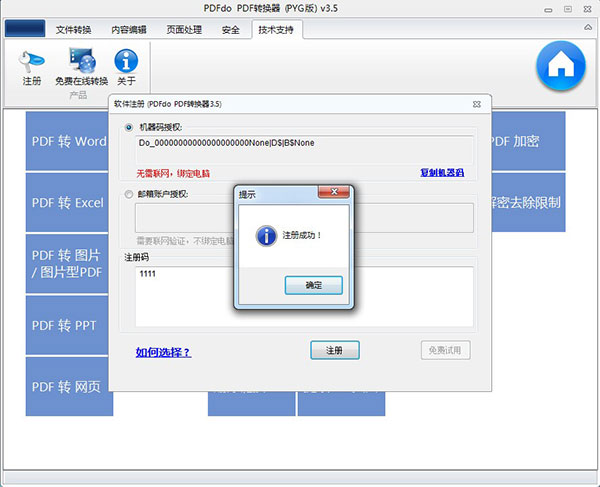
Task: Open the 关于 info icon
Action: point(126,67)
